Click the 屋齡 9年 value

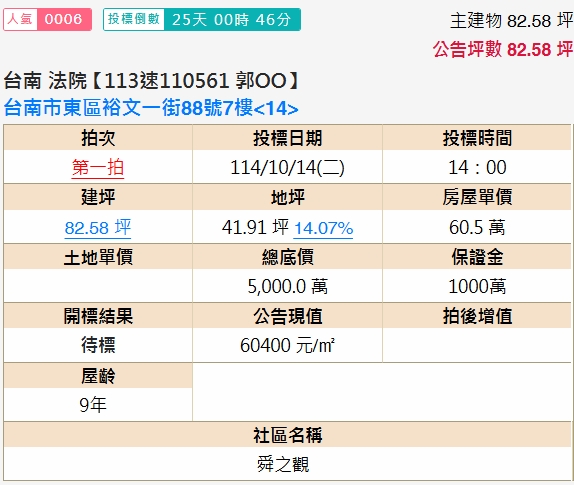coord(93,405)
